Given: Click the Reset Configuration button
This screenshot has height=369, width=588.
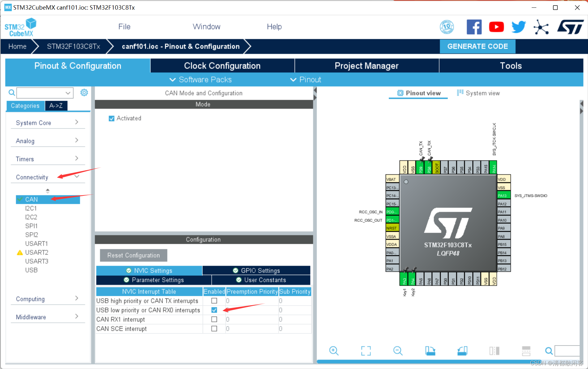Looking at the screenshot, I should coord(133,255).
